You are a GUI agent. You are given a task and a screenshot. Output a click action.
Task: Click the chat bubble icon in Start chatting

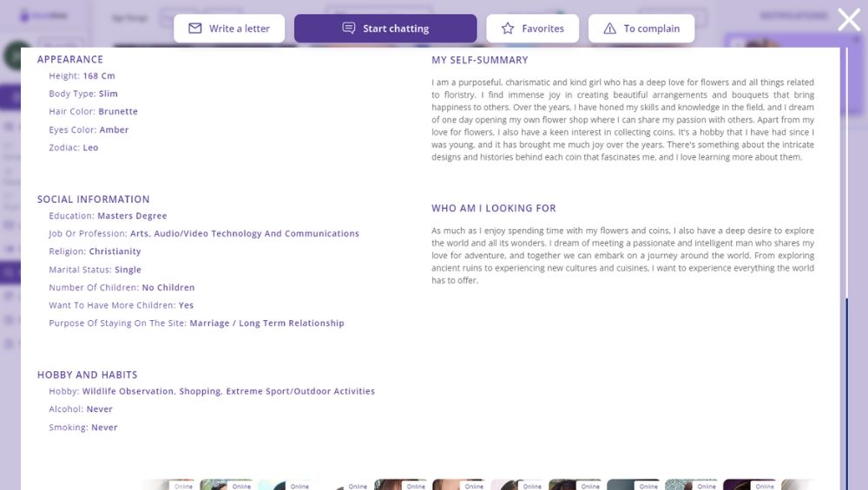pyautogui.click(x=349, y=29)
